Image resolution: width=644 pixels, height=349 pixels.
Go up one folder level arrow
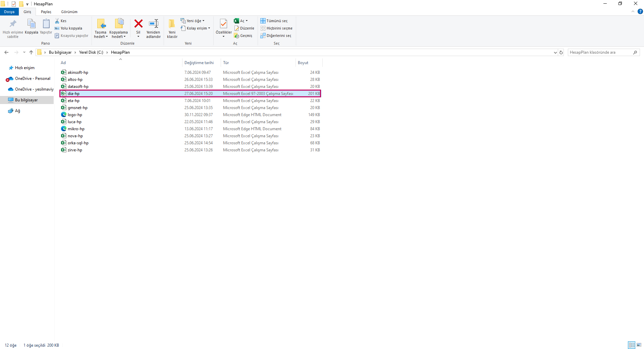(x=31, y=52)
